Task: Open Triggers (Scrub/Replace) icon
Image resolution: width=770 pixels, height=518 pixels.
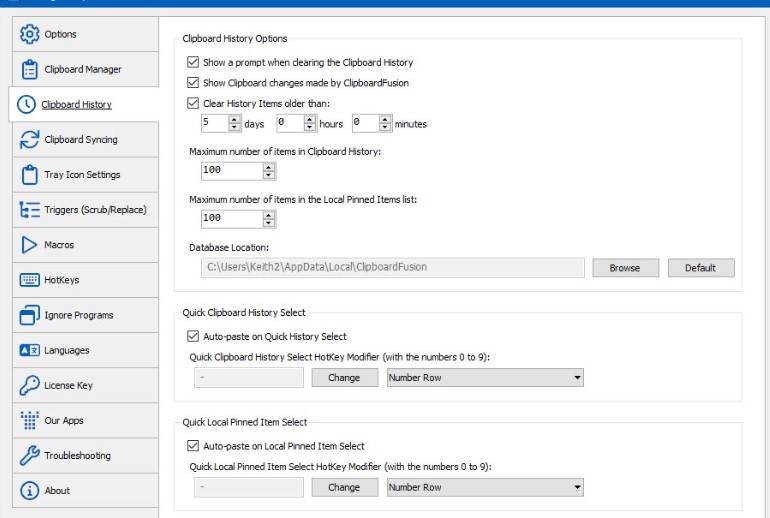Action: click(x=29, y=210)
